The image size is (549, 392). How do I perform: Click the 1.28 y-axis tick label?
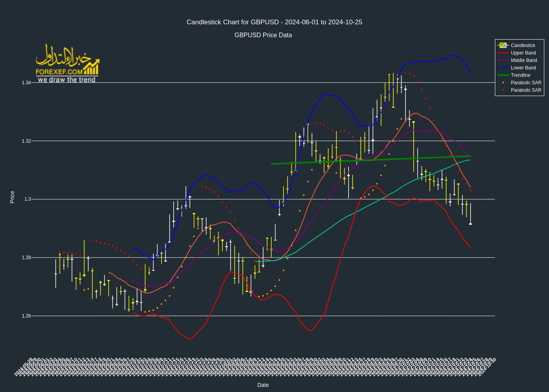click(26, 258)
